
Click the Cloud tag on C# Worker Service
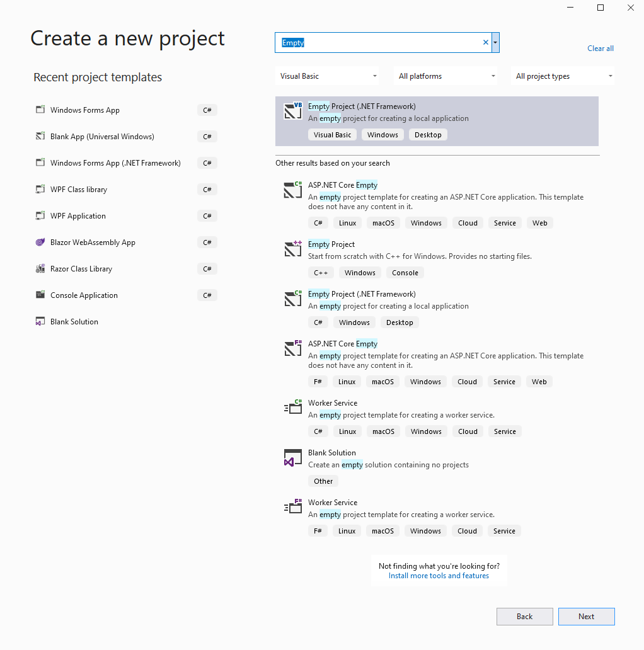click(468, 431)
